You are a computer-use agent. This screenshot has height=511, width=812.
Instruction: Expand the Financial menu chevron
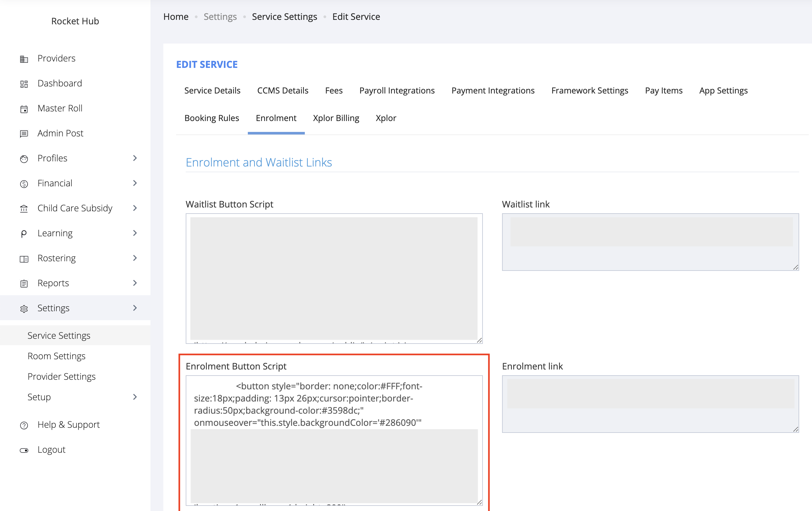[135, 183]
